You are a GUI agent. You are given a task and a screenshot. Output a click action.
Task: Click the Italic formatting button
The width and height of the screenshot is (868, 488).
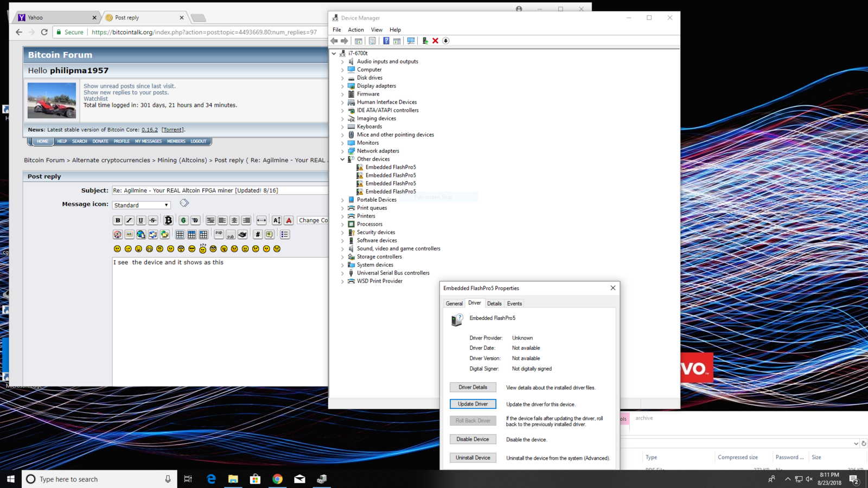[x=129, y=220]
